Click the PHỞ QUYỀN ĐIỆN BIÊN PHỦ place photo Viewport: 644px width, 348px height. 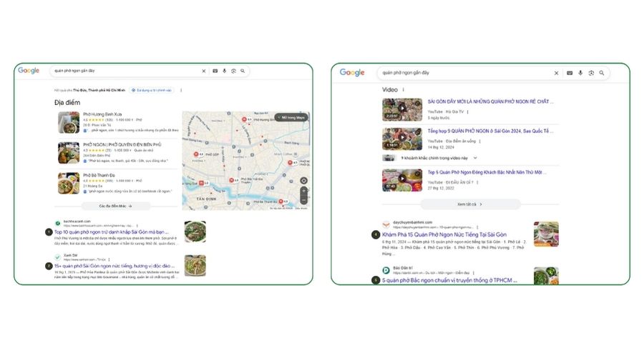pos(69,153)
